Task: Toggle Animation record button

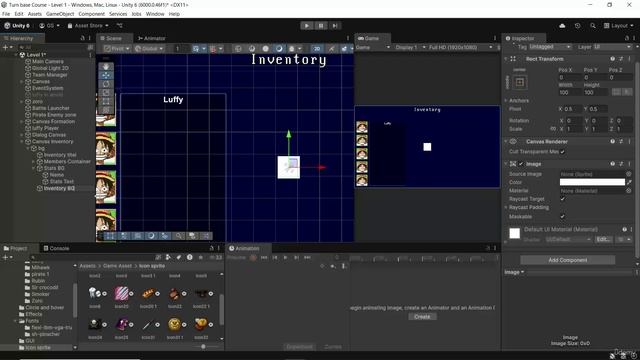Action: click(253, 257)
